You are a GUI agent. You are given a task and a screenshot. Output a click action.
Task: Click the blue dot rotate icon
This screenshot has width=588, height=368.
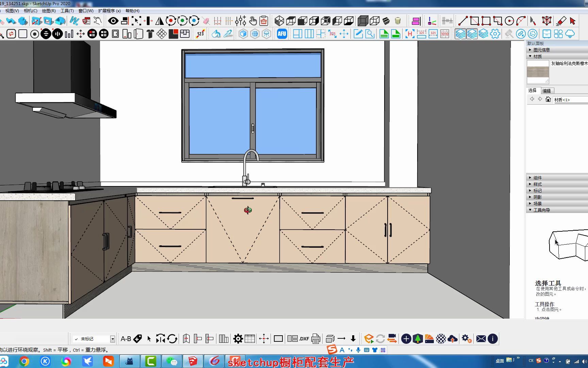pos(194,21)
